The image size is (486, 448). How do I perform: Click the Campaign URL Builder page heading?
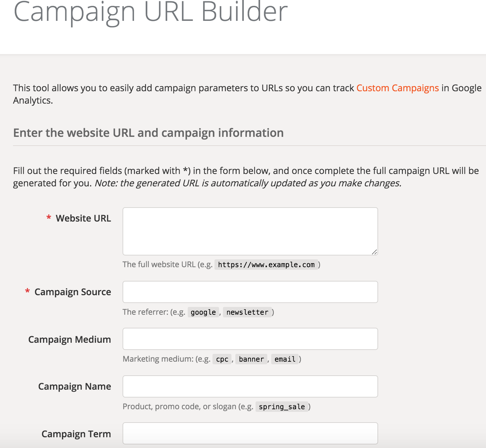click(150, 12)
